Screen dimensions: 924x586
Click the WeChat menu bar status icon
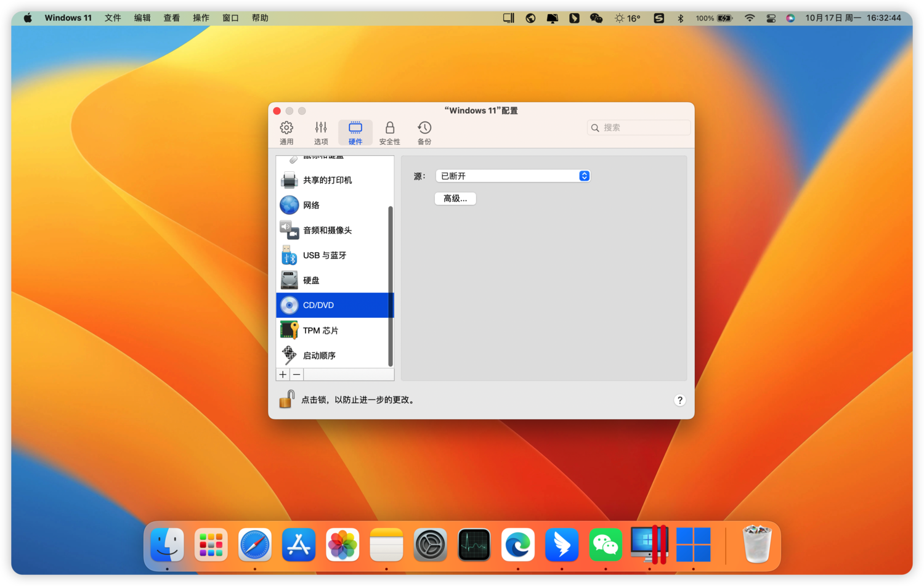pos(596,18)
